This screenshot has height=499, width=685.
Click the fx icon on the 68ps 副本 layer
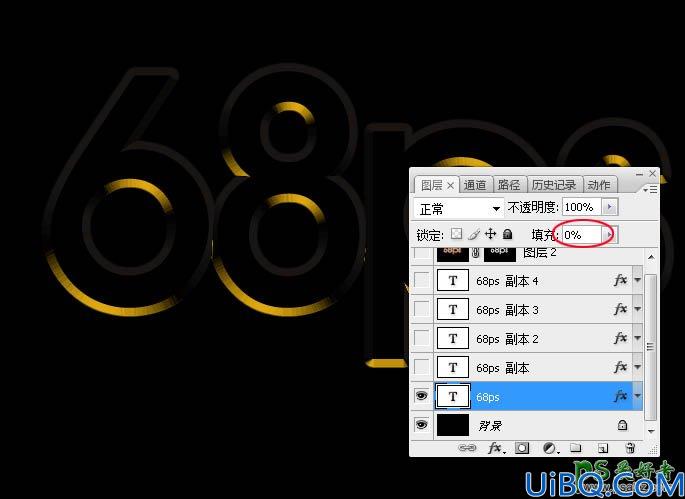(620, 367)
